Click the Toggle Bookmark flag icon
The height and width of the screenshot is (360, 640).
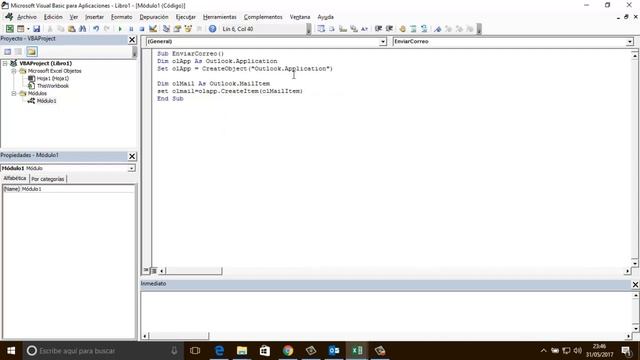(x=438, y=29)
